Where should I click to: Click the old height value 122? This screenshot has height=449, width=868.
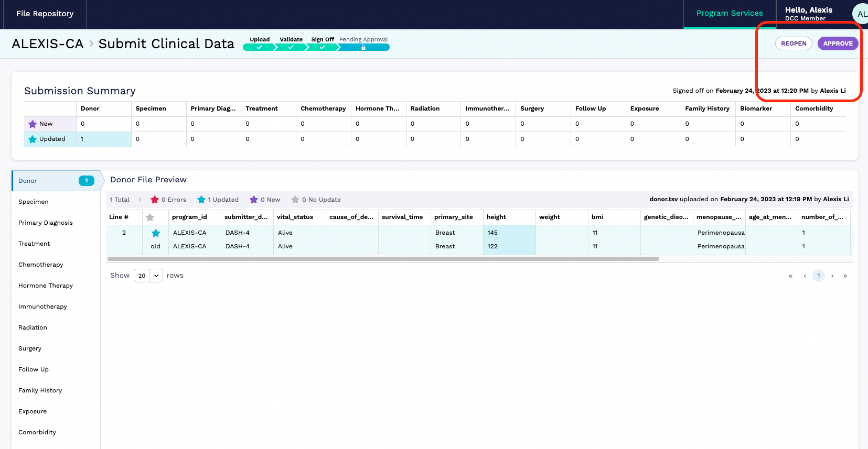point(492,246)
